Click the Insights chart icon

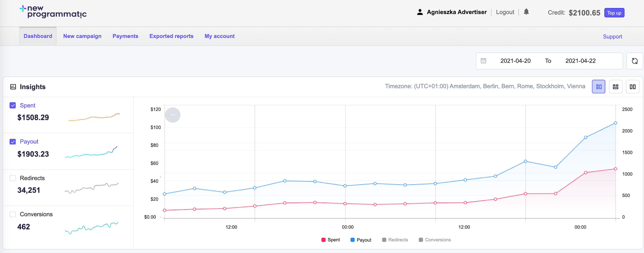[x=13, y=87]
